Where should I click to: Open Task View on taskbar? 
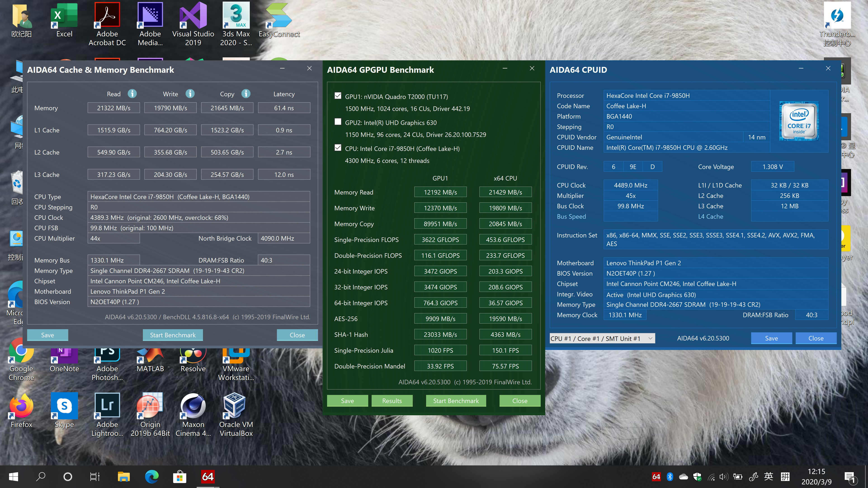click(95, 476)
